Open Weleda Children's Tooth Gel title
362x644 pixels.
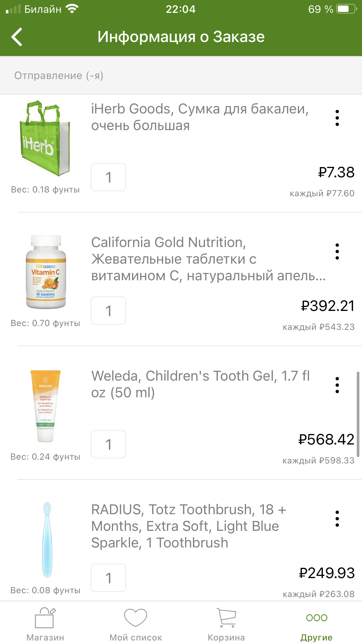pyautogui.click(x=201, y=384)
